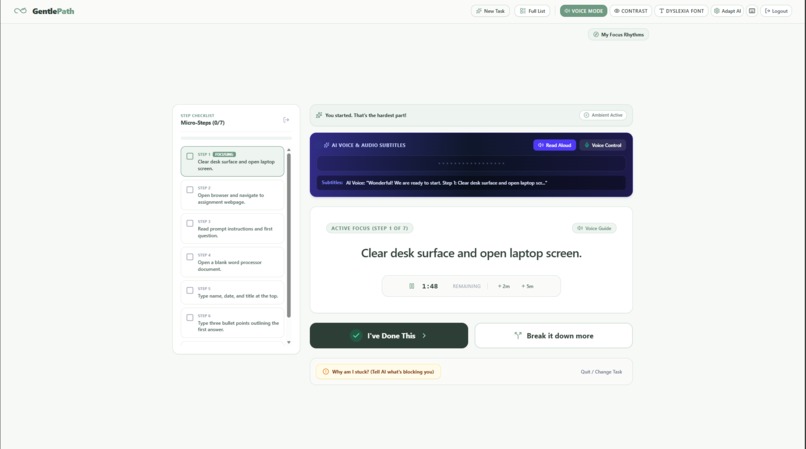Image resolution: width=806 pixels, height=449 pixels.
Task: Select Step 5 Type name, date, and title row
Action: point(232,292)
